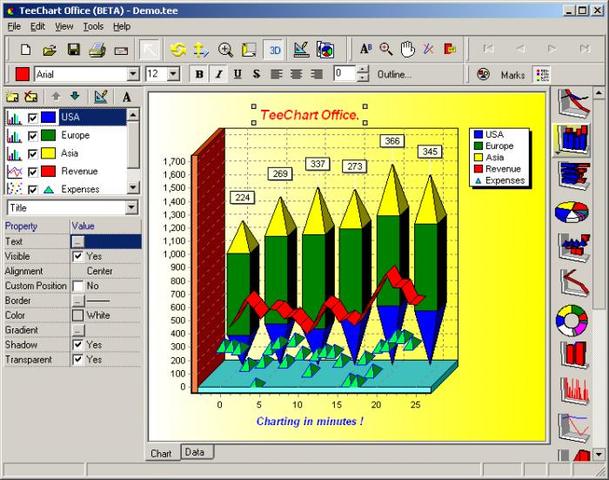Open a file with the folder icon
This screenshot has width=609, height=480.
(x=49, y=50)
